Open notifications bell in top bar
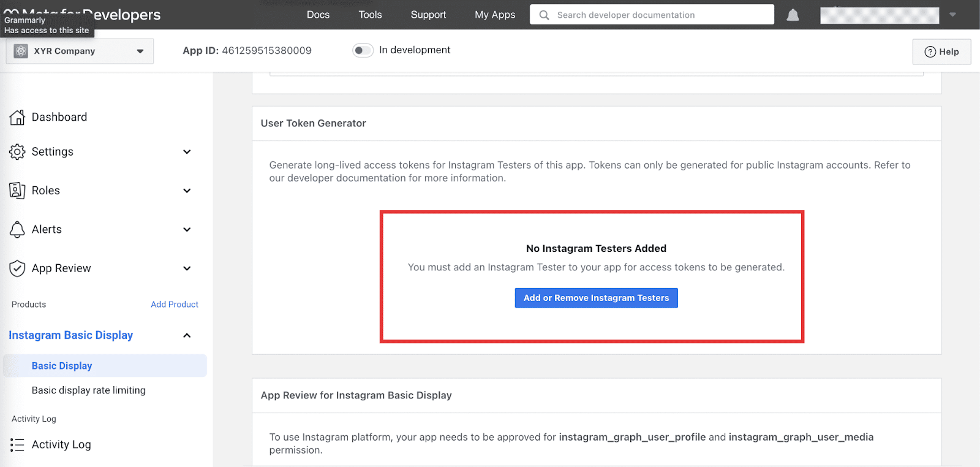The height and width of the screenshot is (467, 980). pyautogui.click(x=793, y=15)
